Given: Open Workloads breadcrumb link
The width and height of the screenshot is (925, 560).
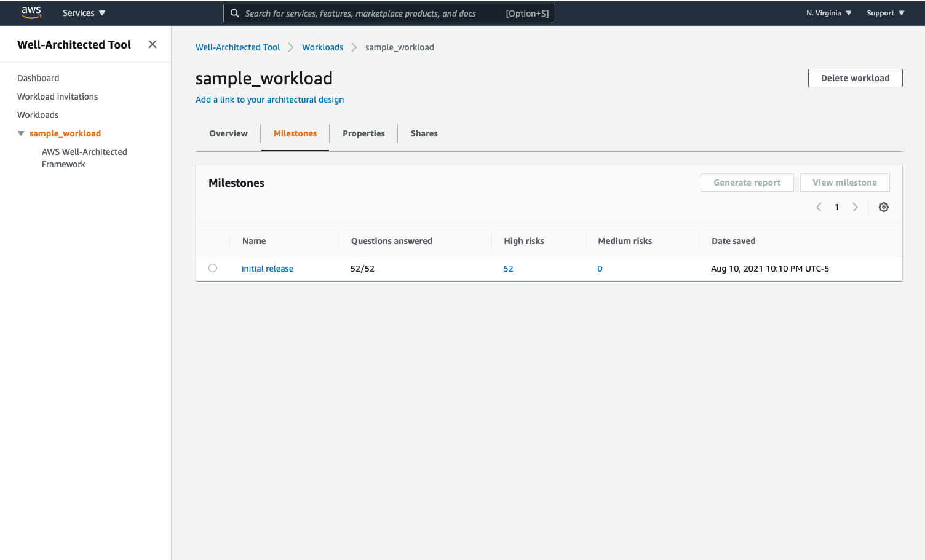Looking at the screenshot, I should pos(322,47).
